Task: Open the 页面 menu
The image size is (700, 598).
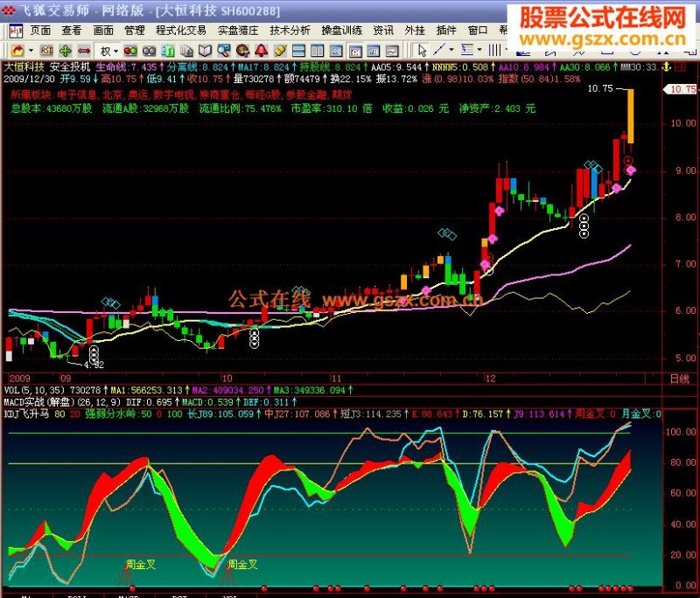Action: tap(40, 31)
